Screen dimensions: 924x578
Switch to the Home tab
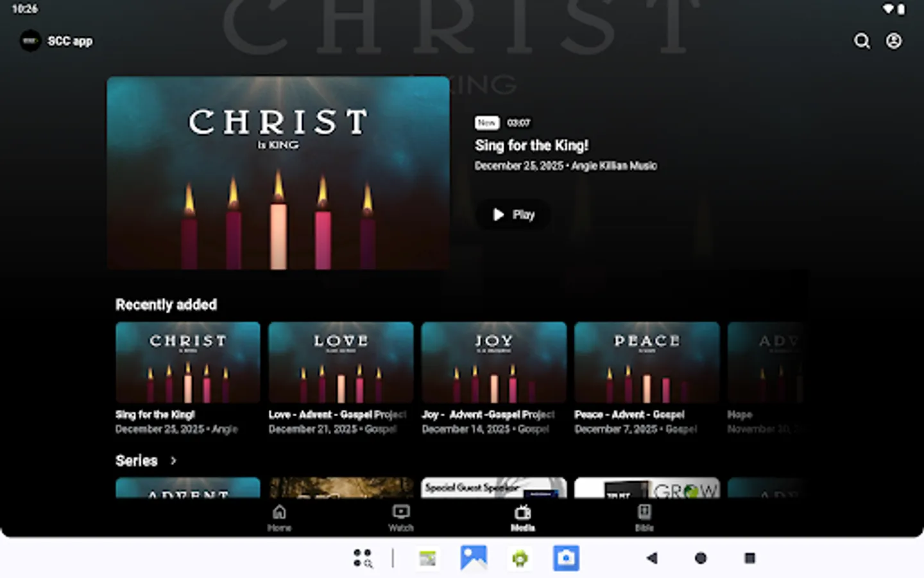(x=279, y=518)
